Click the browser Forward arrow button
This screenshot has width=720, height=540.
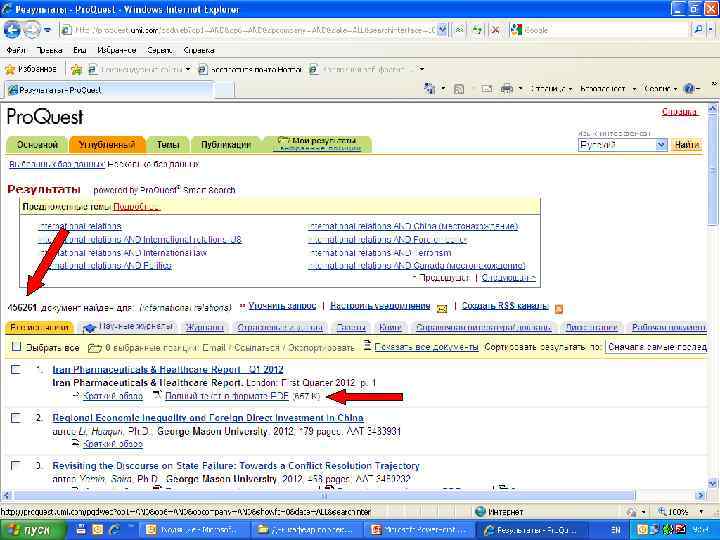[31, 30]
